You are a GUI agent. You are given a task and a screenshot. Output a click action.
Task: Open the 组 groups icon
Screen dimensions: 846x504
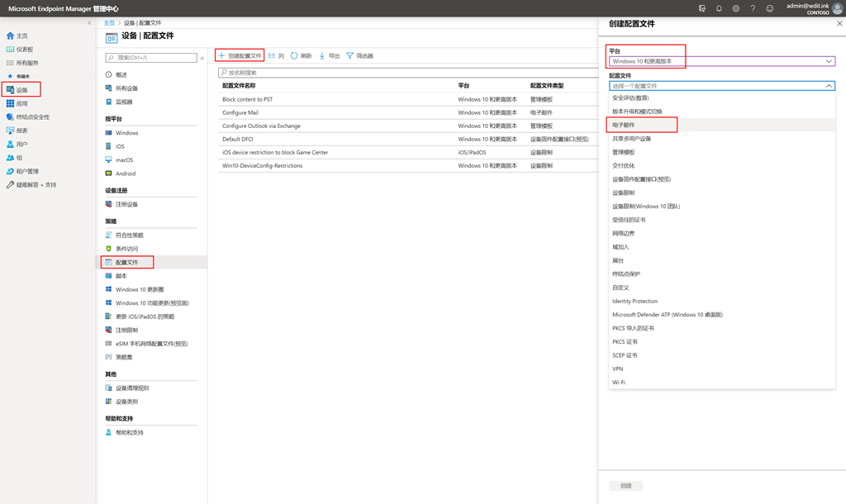tap(10, 158)
